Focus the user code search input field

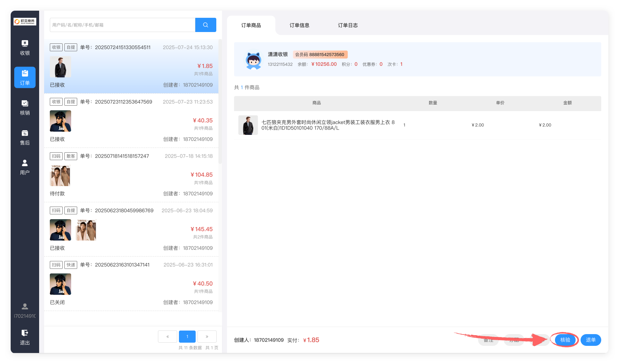coord(122,25)
